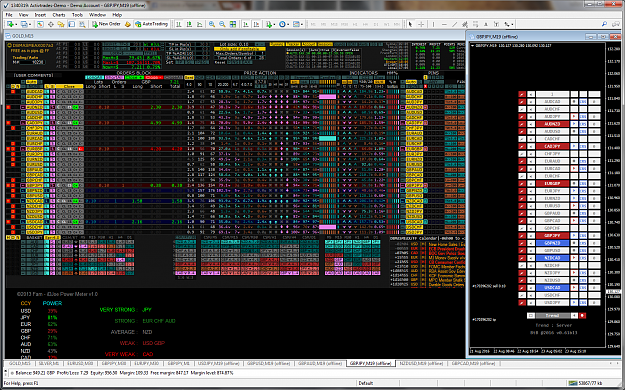Click the Window menu
The image size is (625, 390).
98,15
